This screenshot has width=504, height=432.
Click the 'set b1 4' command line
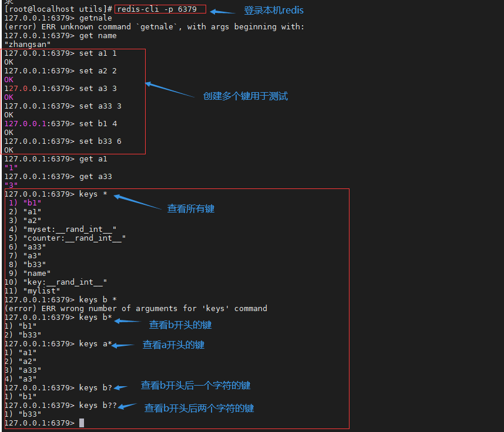[61, 124]
